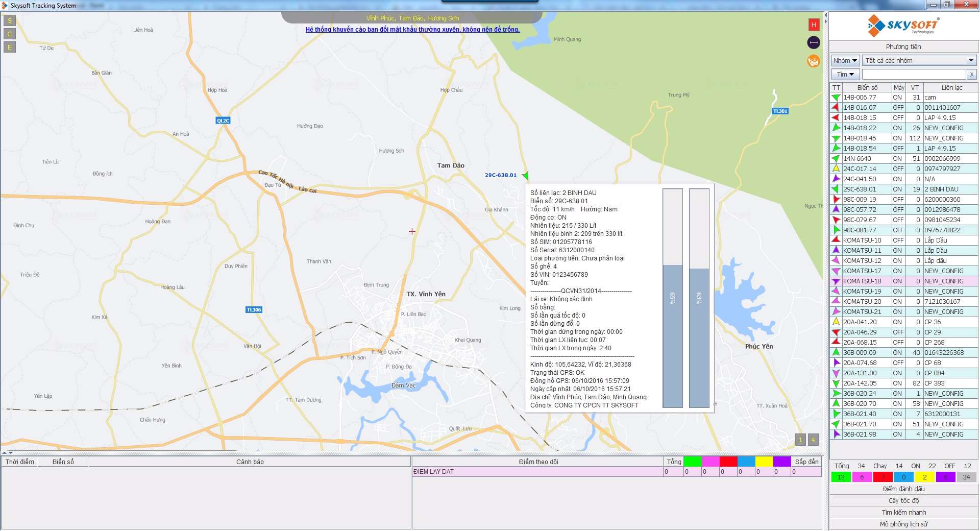This screenshot has height=531, width=980.
Task: Click Điểm theo dõi column header
Action: pyautogui.click(x=538, y=462)
